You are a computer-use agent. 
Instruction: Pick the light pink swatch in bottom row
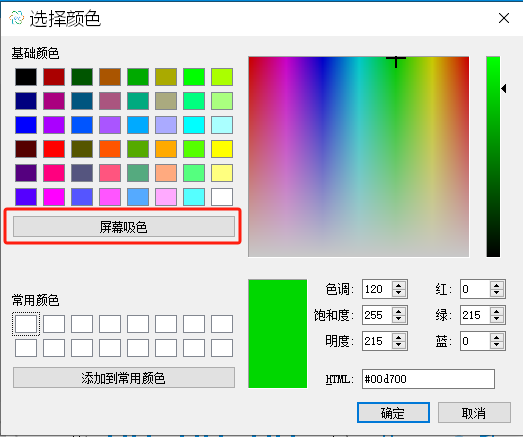166,197
